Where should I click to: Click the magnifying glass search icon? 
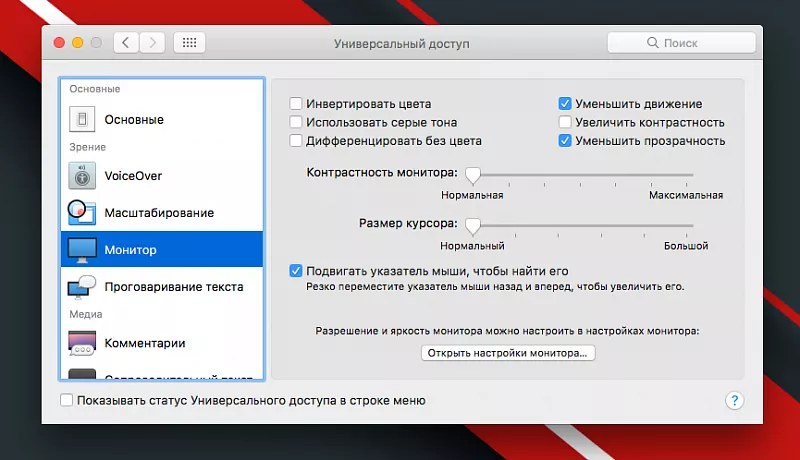pyautogui.click(x=653, y=43)
